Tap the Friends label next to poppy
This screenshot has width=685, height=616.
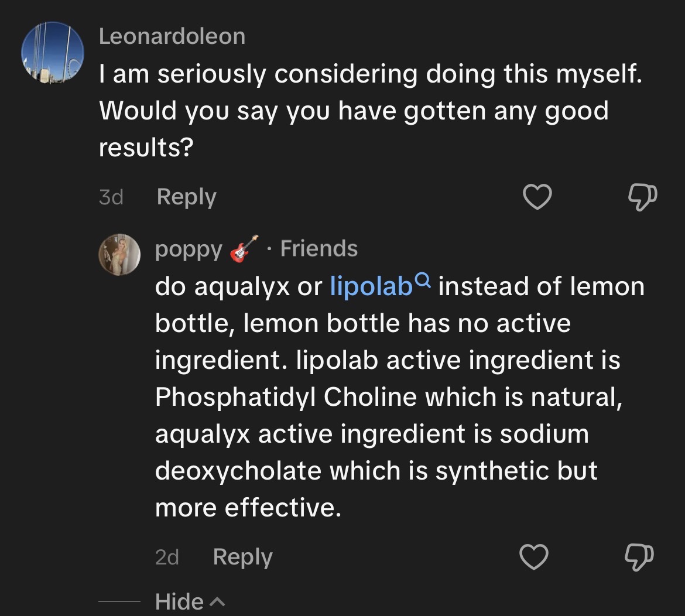click(318, 249)
